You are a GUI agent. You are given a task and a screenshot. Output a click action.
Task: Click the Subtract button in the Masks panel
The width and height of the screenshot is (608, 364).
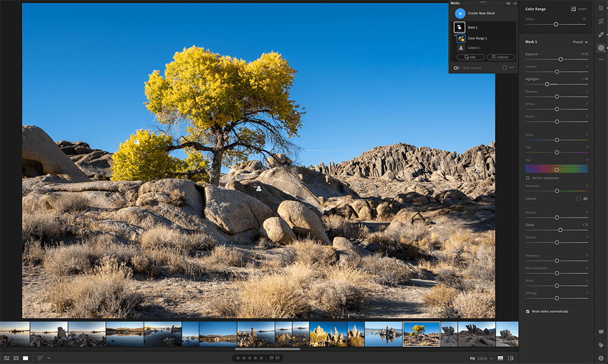(x=500, y=57)
